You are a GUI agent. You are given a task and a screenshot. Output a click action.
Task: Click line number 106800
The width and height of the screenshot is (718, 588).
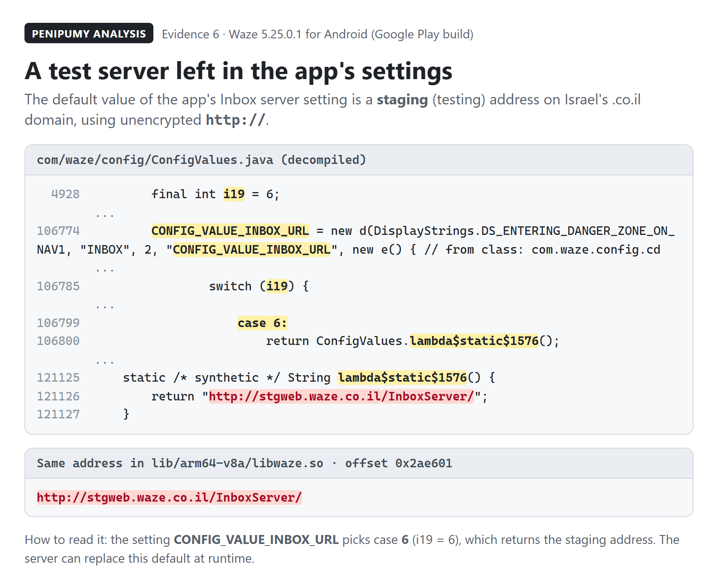coord(58,341)
